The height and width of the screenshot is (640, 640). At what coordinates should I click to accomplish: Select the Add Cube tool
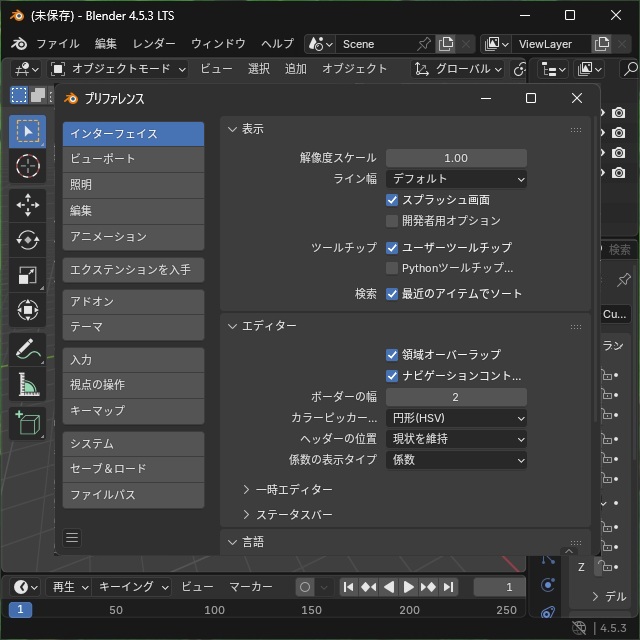tap(27, 423)
